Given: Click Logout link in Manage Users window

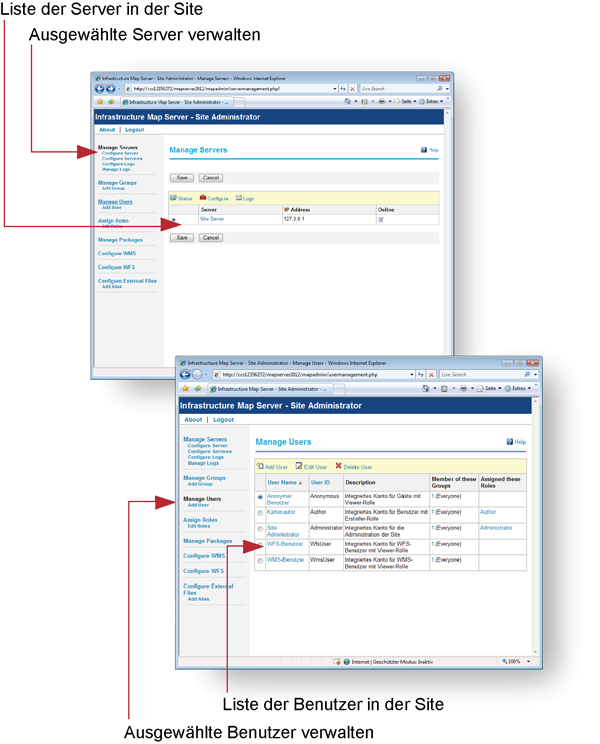Looking at the screenshot, I should point(223,420).
